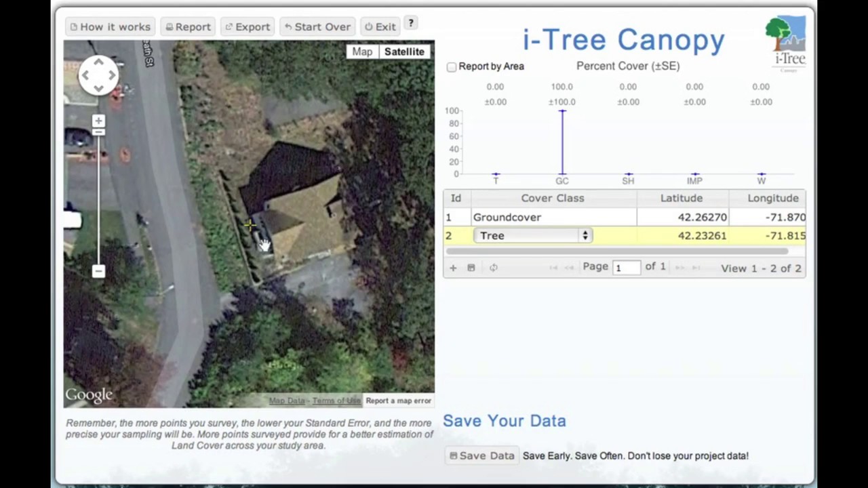Screen dimensions: 868x488
Task: Click the table horizontal scrollbar
Action: pyautogui.click(x=616, y=251)
